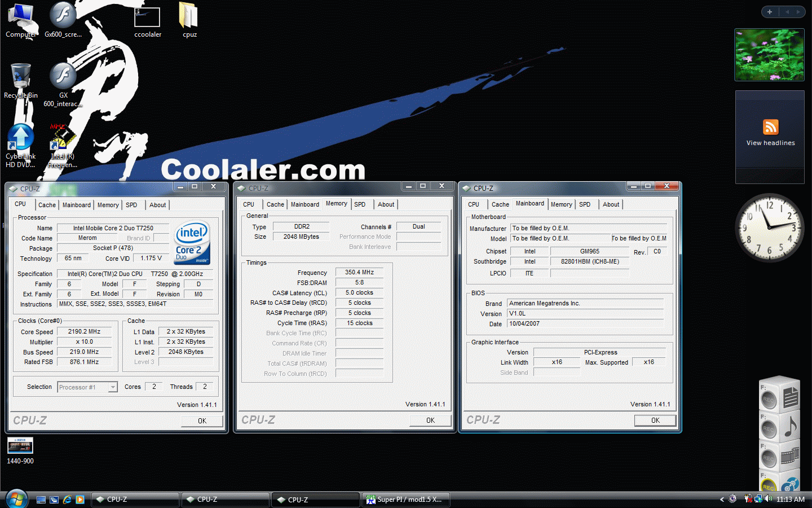The image size is (812, 508).
Task: Click the Rated FSB value 876.1 MHz
Action: point(85,362)
